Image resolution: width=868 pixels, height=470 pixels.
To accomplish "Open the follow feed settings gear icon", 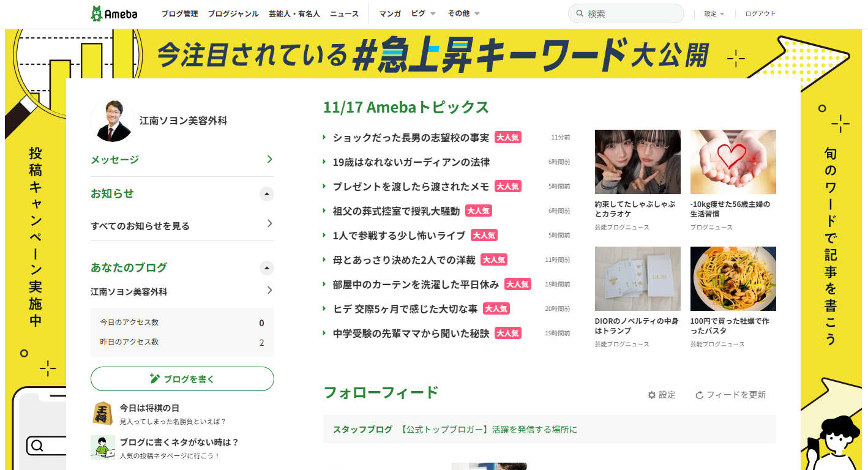I will coord(651,395).
